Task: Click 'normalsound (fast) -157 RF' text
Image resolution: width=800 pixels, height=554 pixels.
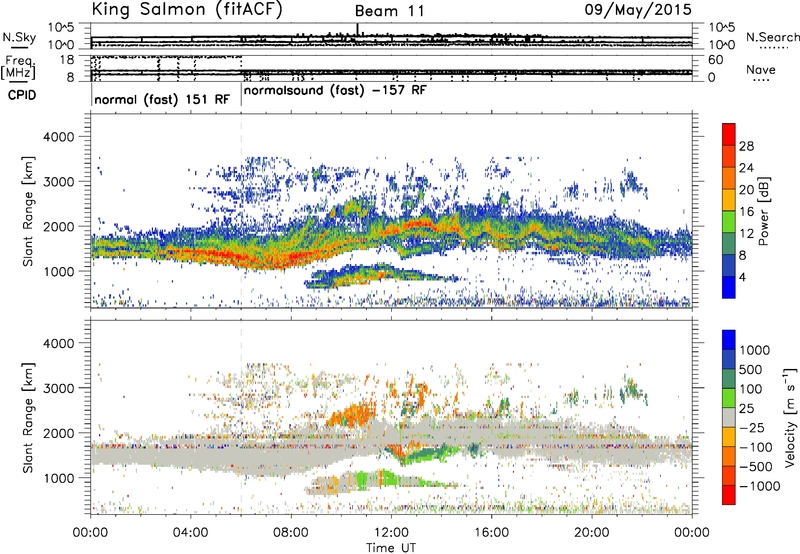Action: tap(335, 91)
